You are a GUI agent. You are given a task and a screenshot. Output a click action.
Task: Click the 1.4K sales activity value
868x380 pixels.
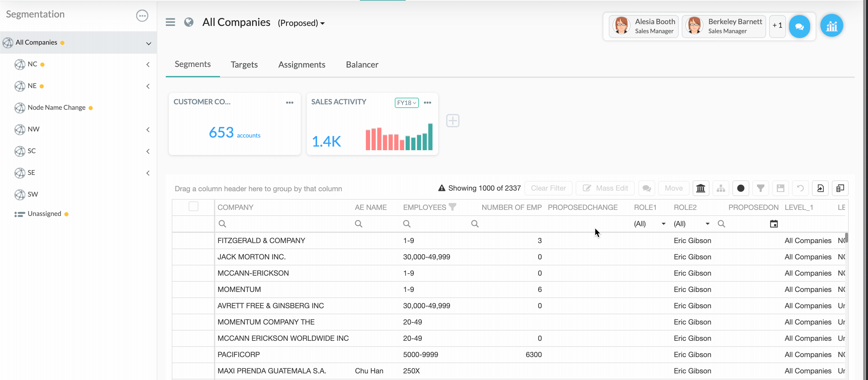[x=326, y=141]
